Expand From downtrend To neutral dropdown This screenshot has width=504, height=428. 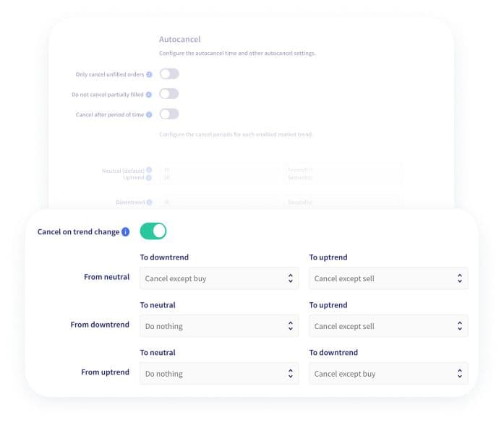pyautogui.click(x=219, y=326)
